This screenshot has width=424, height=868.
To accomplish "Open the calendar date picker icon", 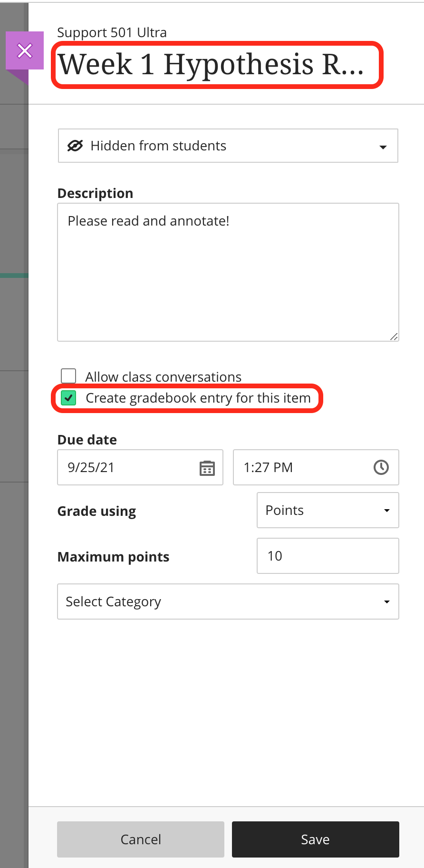I will pyautogui.click(x=207, y=469).
